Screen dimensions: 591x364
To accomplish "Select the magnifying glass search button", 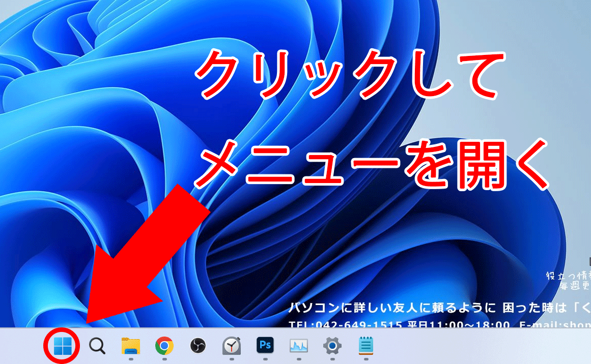I will (x=97, y=346).
